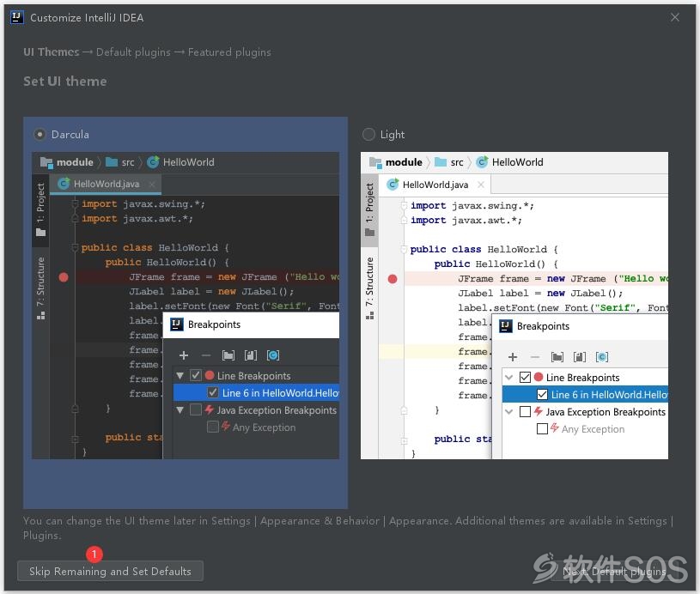Click Project folder icon in Darcula side strip
This screenshot has width=700, height=594.
pos(40,233)
